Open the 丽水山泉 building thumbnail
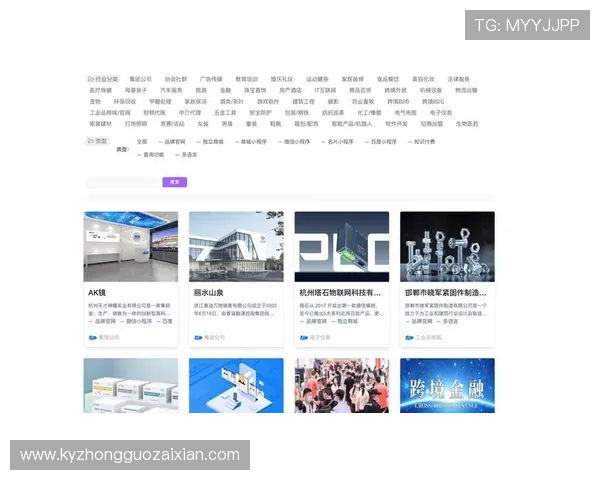This screenshot has height=480, width=600. click(236, 247)
